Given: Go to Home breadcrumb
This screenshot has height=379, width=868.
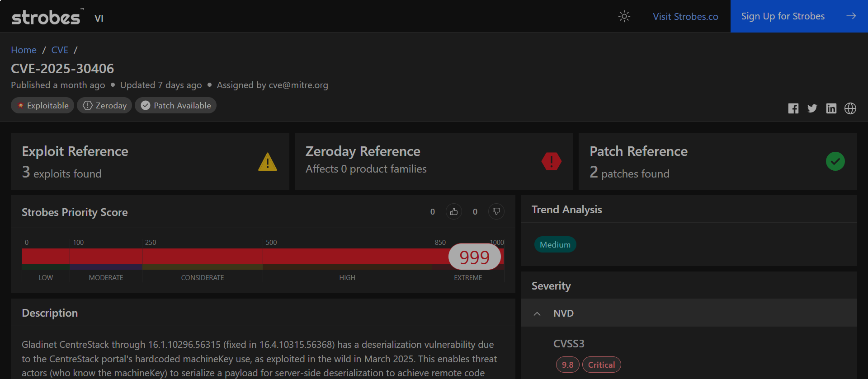Looking at the screenshot, I should coord(24,50).
